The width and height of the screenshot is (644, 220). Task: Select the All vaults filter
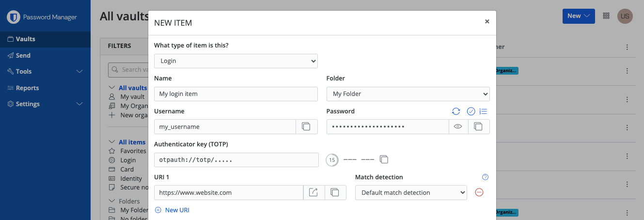133,88
